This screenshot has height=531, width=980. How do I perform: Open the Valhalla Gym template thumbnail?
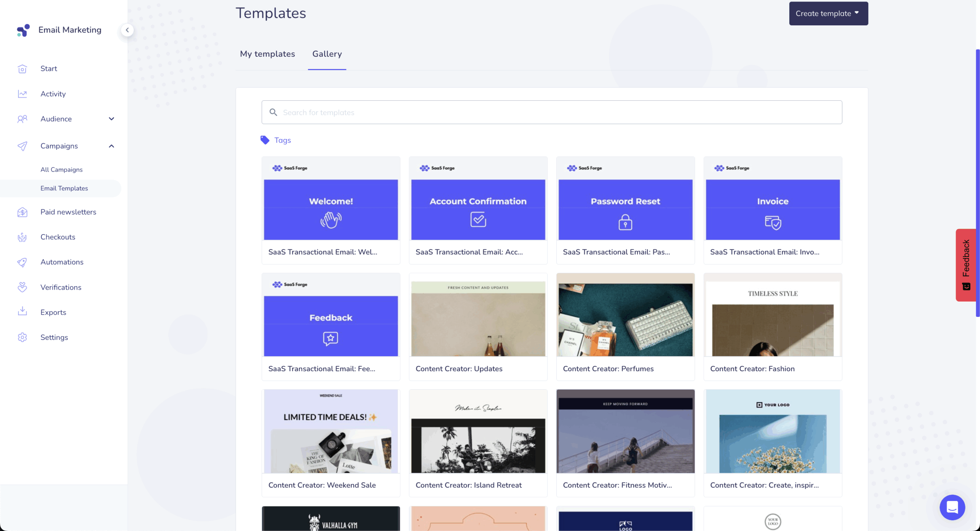(x=331, y=519)
